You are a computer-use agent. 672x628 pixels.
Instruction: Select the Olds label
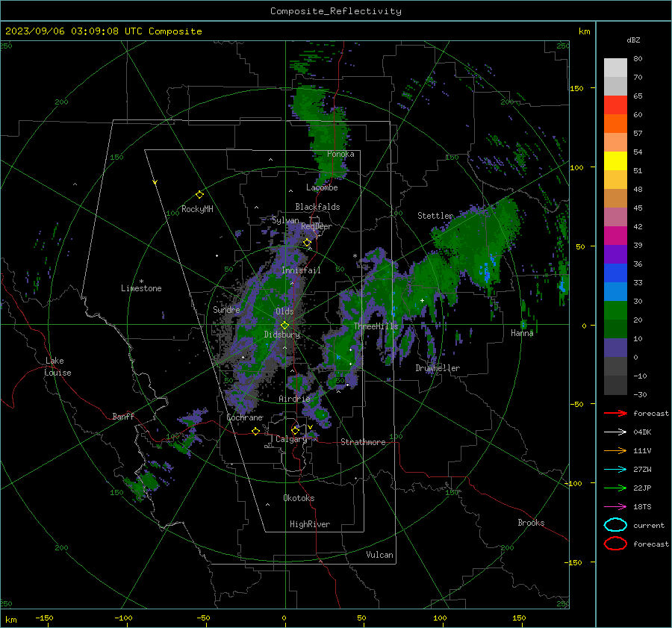pos(284,311)
